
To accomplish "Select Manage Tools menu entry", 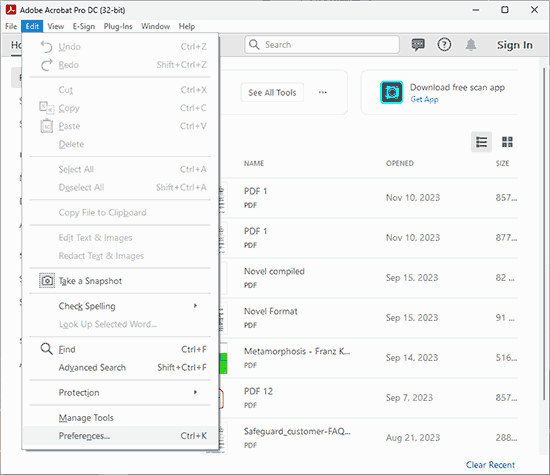I will [120, 417].
